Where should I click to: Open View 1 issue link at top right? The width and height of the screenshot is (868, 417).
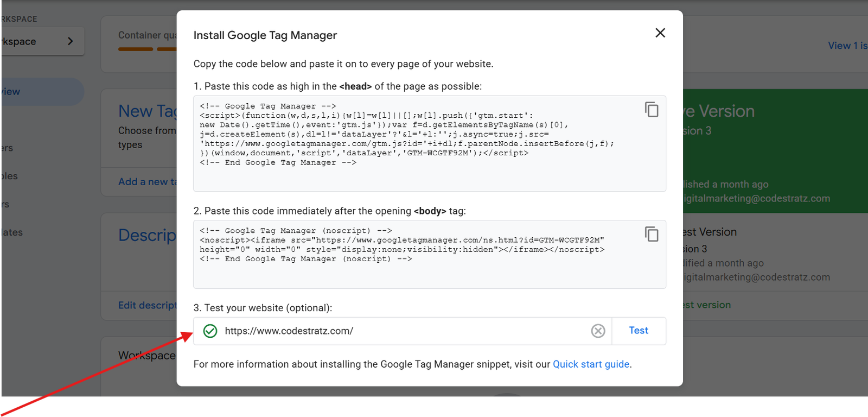pyautogui.click(x=847, y=46)
